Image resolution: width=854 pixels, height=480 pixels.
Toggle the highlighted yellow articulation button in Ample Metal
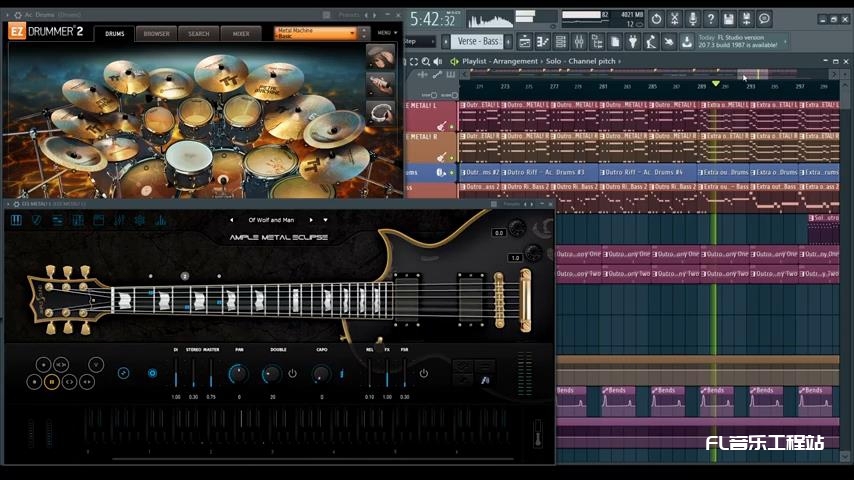pos(52,382)
